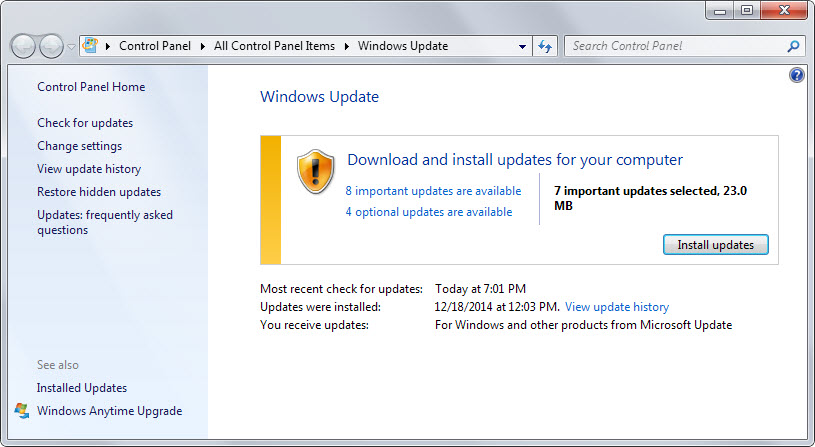Click the Today at 7:01 PM value
This screenshot has width=815, height=447.
480,288
